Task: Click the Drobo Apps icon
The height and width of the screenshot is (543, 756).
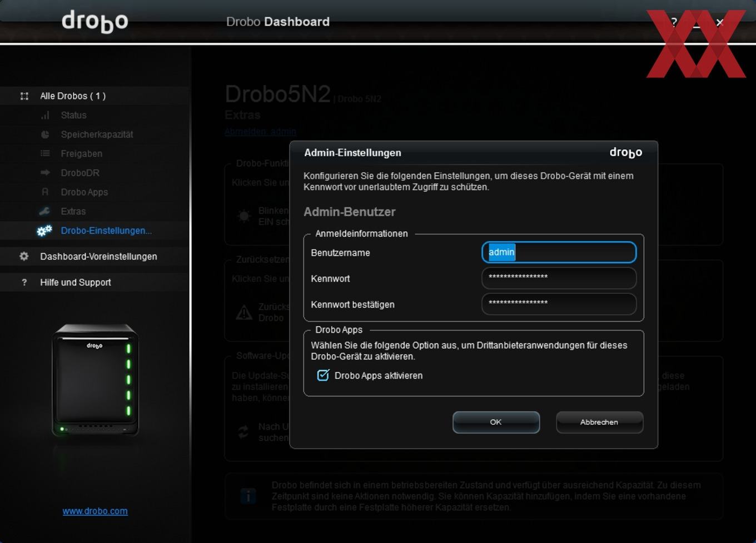Action: point(45,192)
